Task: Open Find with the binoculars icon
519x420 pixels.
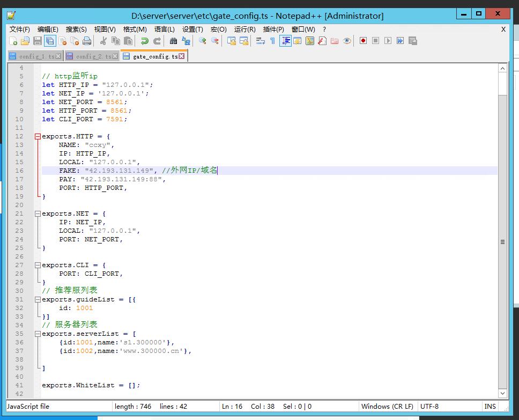Action: [x=173, y=41]
